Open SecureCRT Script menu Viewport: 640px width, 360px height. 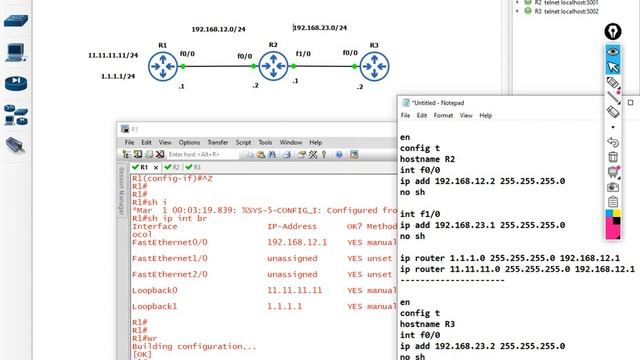[x=243, y=142]
